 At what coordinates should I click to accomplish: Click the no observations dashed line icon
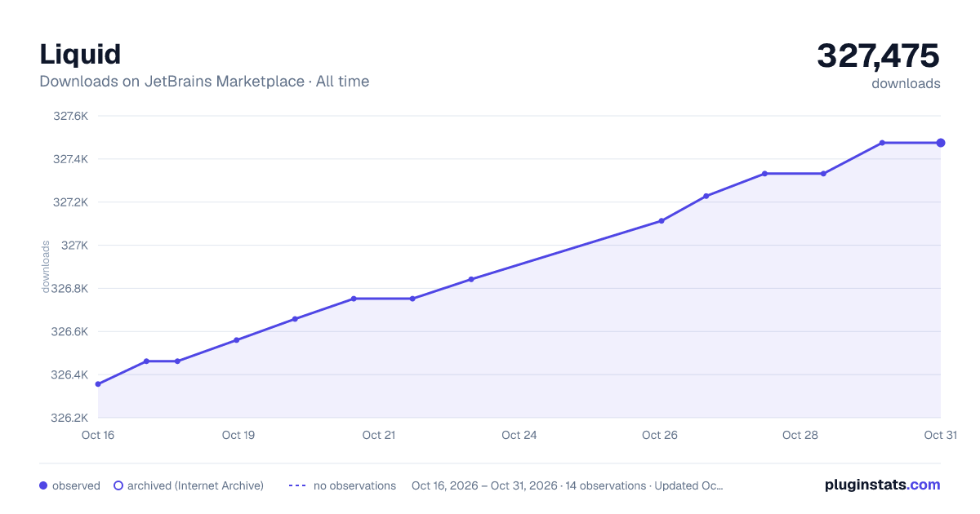click(x=297, y=485)
